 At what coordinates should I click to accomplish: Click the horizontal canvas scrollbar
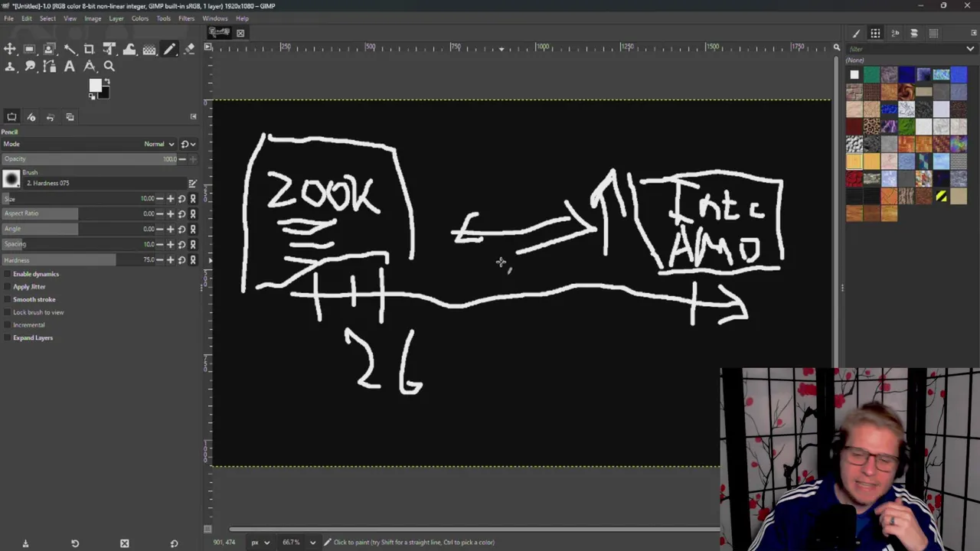[x=475, y=529]
